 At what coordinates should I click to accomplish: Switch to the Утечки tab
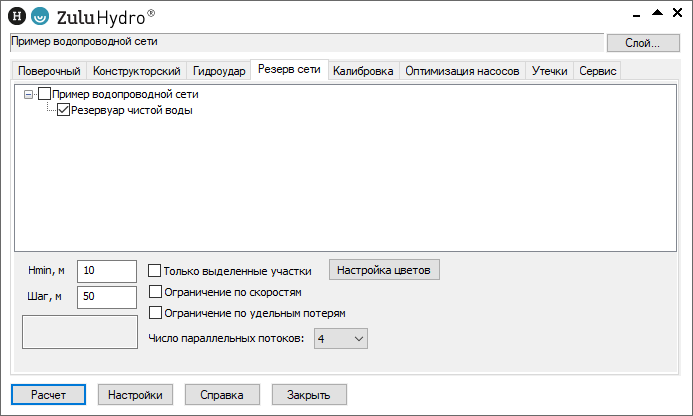[x=549, y=71]
